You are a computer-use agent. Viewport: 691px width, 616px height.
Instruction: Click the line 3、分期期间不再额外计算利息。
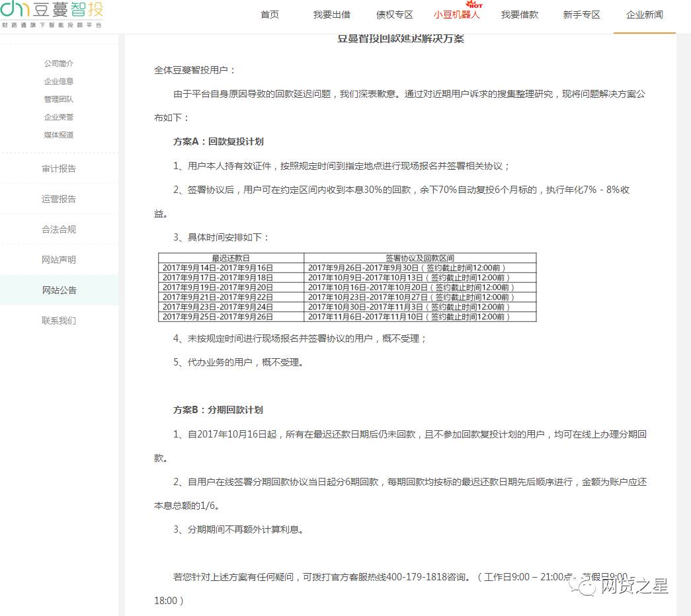click(239, 529)
